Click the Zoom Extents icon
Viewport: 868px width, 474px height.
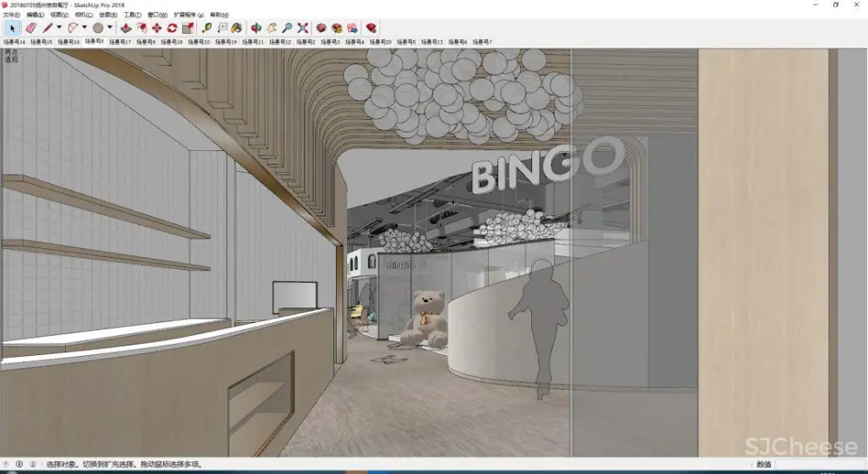[303, 28]
